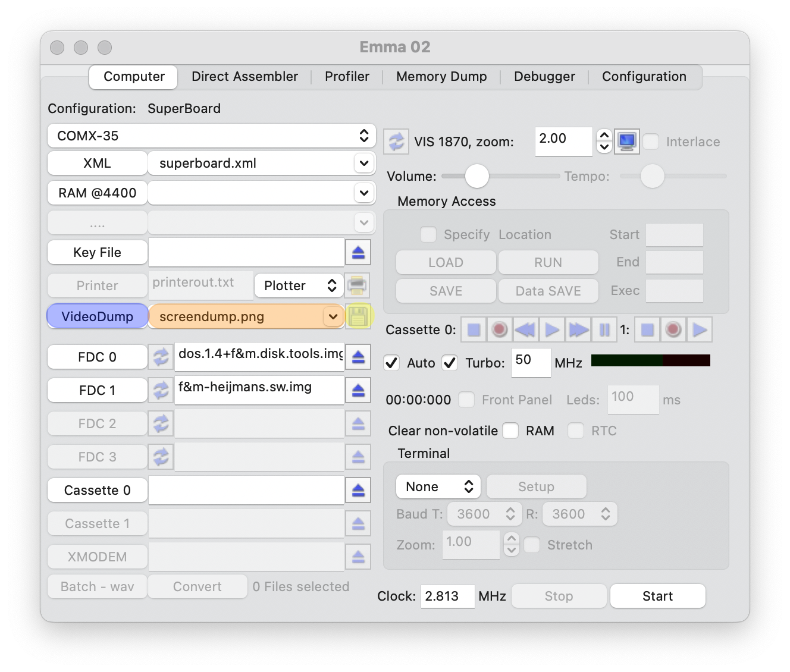Expand the superboard.xml dropdown
Image resolution: width=790 pixels, height=672 pixels.
coord(363,163)
